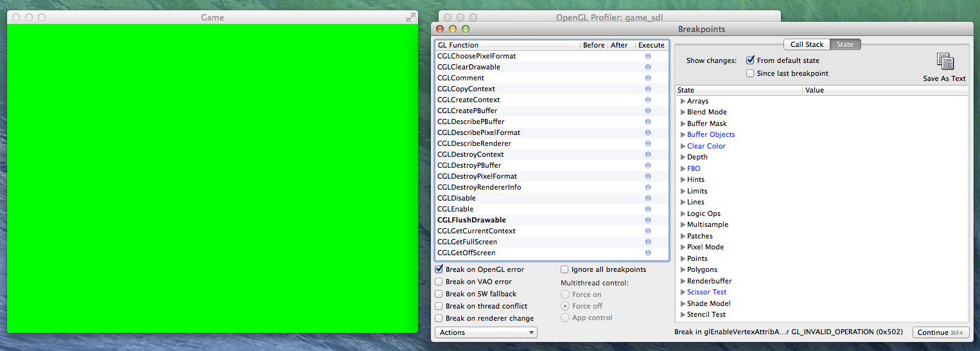The height and width of the screenshot is (351, 980).
Task: Expand the Depth state group
Action: point(683,157)
